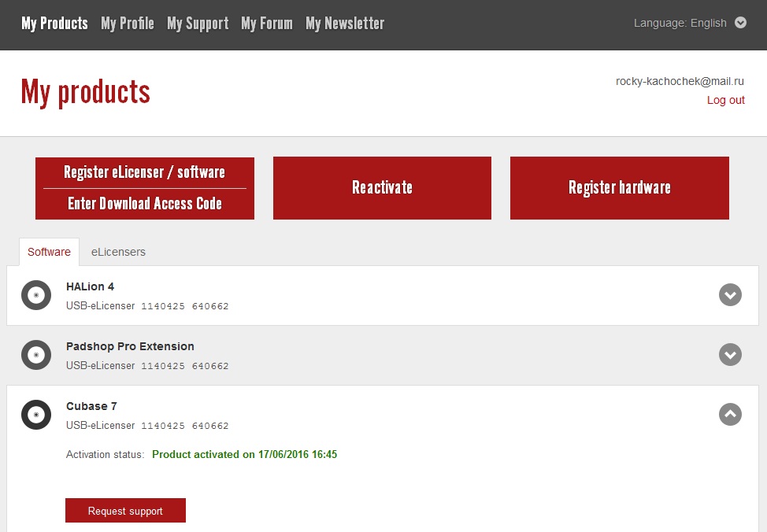Open the My Products menu
The image size is (767, 532).
coord(54,24)
